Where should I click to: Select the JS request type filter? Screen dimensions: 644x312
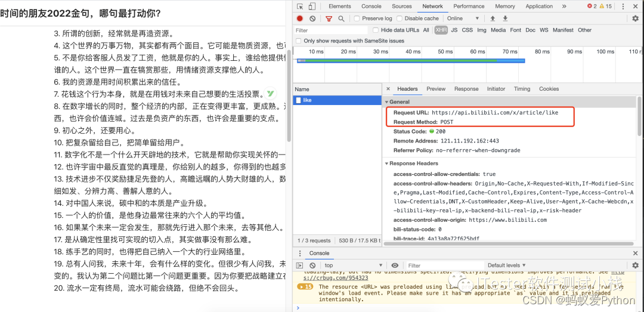(454, 30)
